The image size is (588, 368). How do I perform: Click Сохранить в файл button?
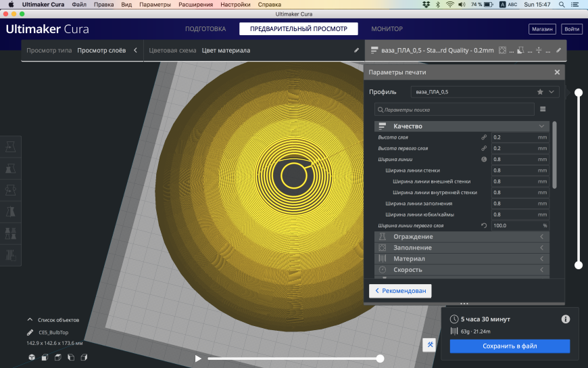[510, 346]
